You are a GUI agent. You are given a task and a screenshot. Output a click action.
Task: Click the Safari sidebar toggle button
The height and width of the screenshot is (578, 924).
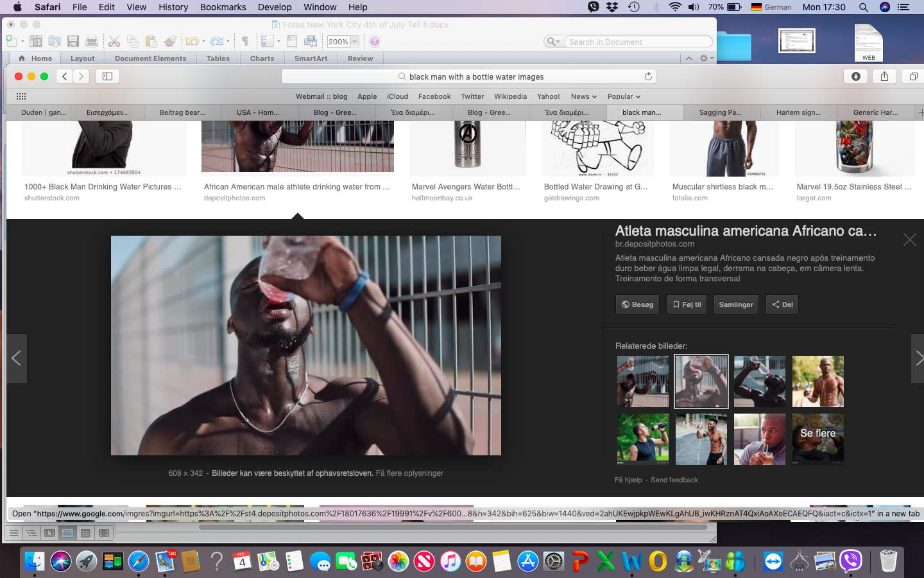click(107, 76)
